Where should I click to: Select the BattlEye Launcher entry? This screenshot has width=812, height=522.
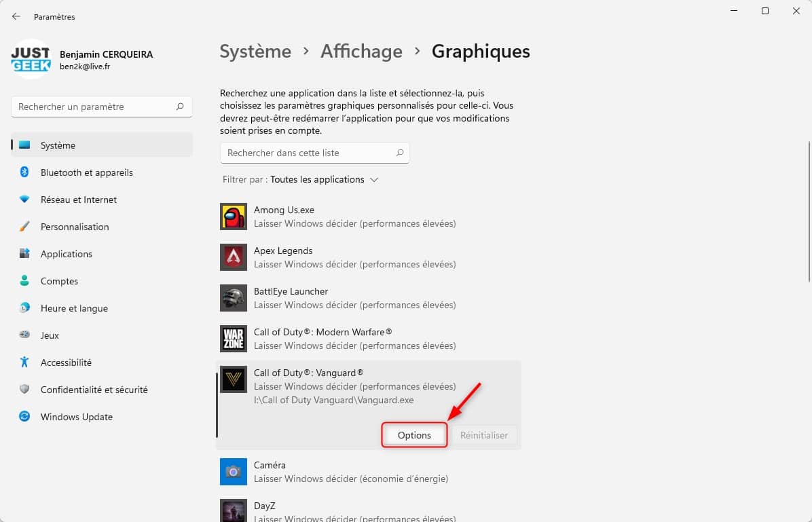(x=369, y=298)
